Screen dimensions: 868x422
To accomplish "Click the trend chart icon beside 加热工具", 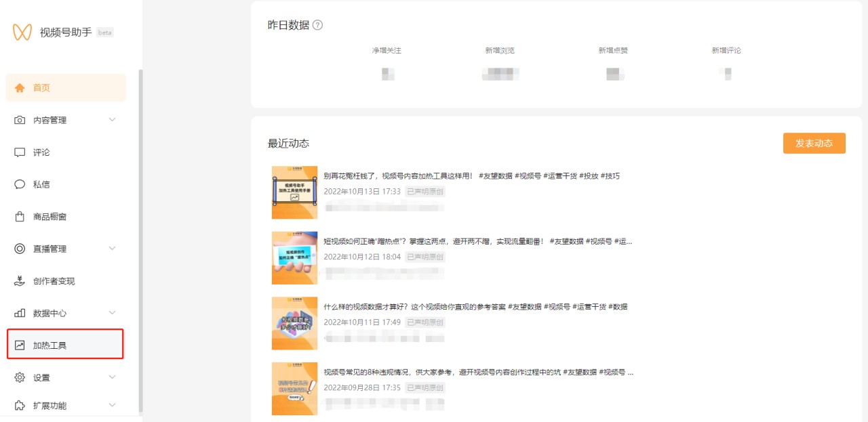I will pos(20,345).
